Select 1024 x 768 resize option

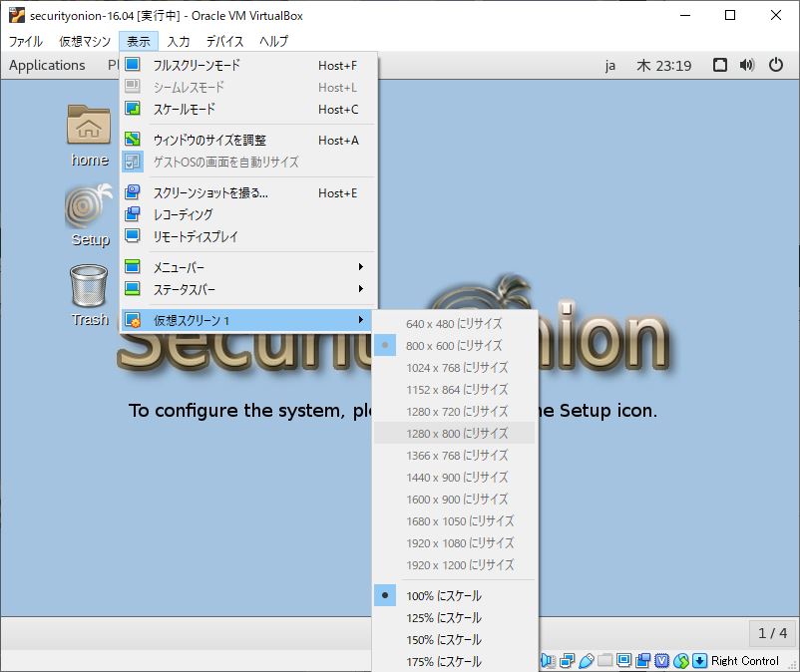tap(455, 367)
